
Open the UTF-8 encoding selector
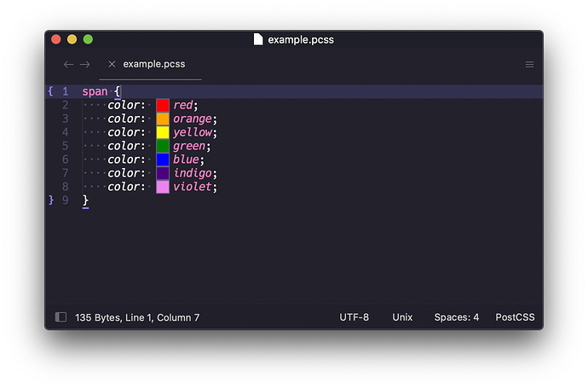354,317
